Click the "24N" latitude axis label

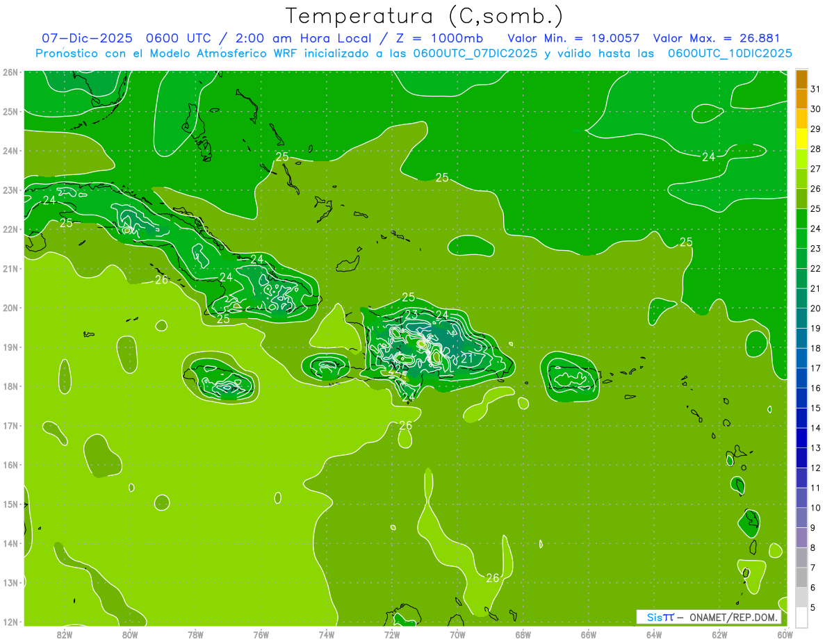pyautogui.click(x=10, y=151)
